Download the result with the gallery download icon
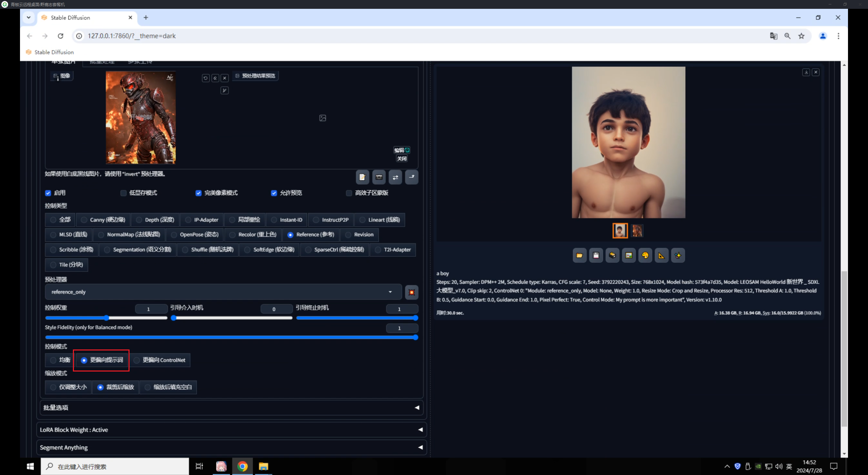The height and width of the screenshot is (475, 868). tap(806, 72)
